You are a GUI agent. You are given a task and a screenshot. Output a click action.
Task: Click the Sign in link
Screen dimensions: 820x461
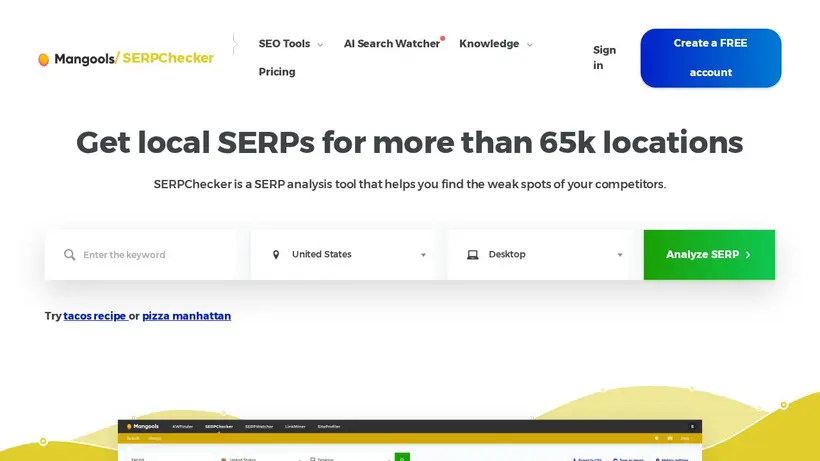point(604,57)
